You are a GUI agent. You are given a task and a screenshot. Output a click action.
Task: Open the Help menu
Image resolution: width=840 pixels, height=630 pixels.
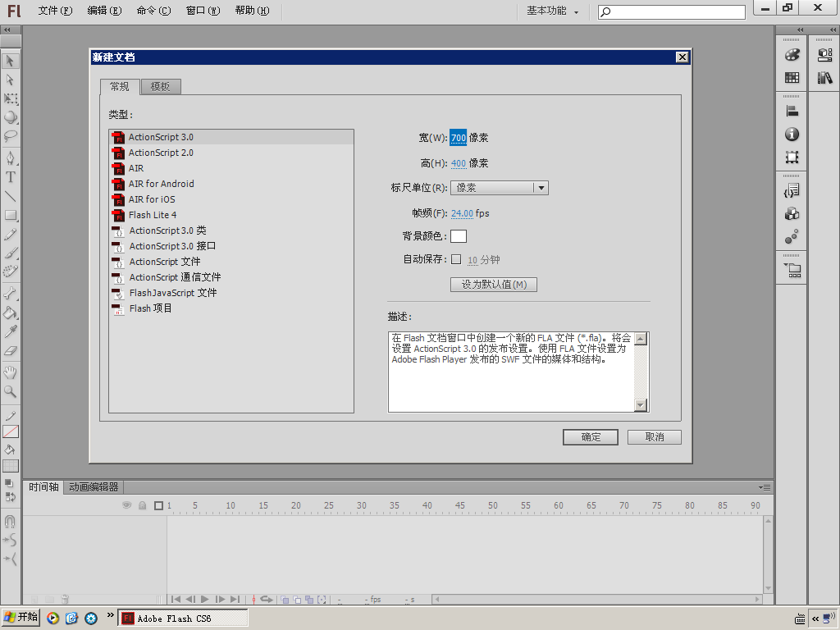pyautogui.click(x=253, y=11)
